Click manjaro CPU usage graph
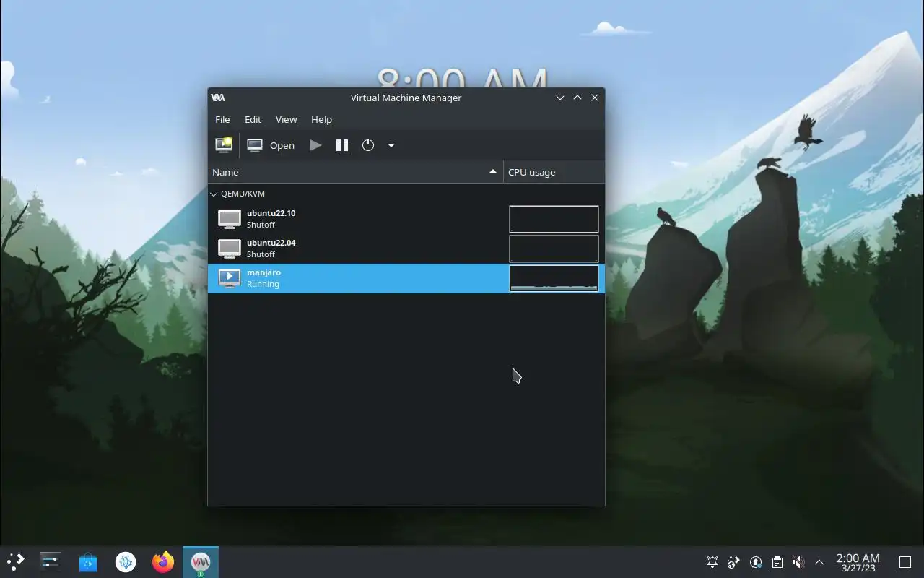Viewport: 924px width, 578px height. pyautogui.click(x=554, y=278)
